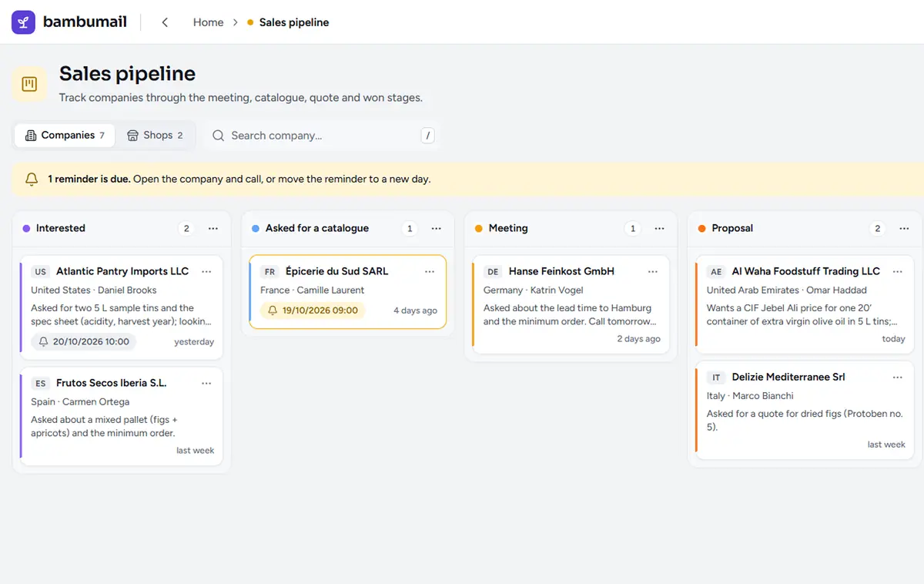Click the '1 reminder is due' banner text
The height and width of the screenshot is (584, 924).
coord(239,179)
